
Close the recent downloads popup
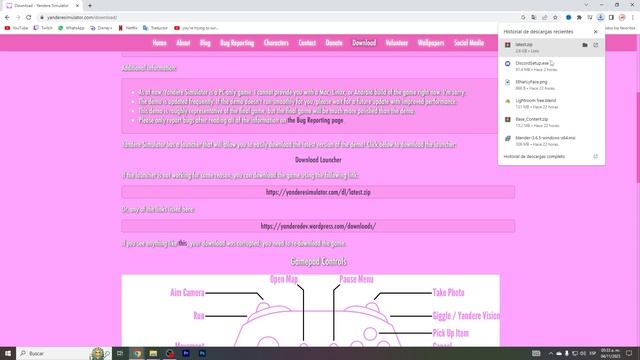point(596,31)
